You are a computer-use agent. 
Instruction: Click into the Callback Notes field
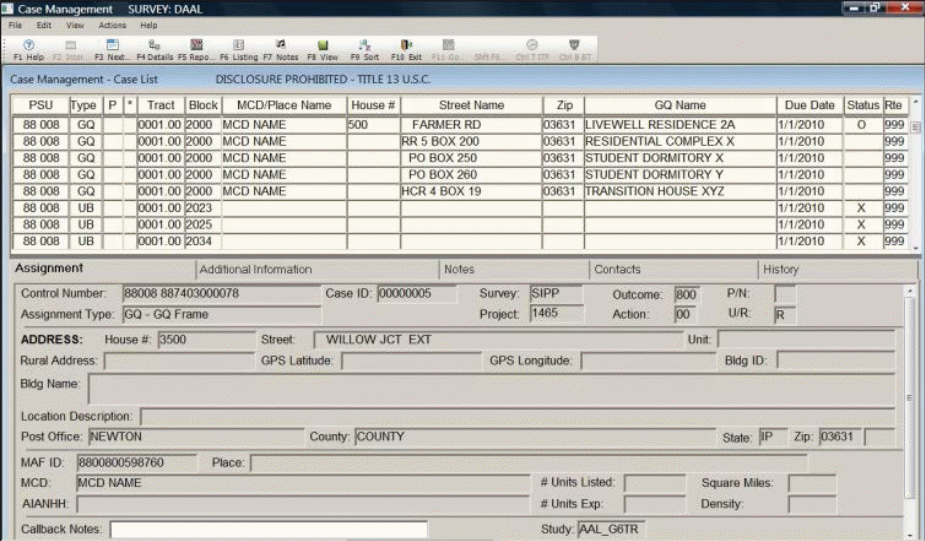268,530
